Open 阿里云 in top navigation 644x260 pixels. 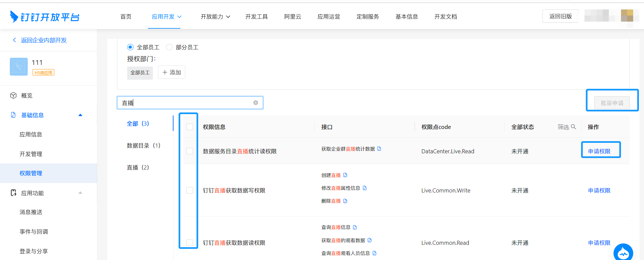point(293,17)
